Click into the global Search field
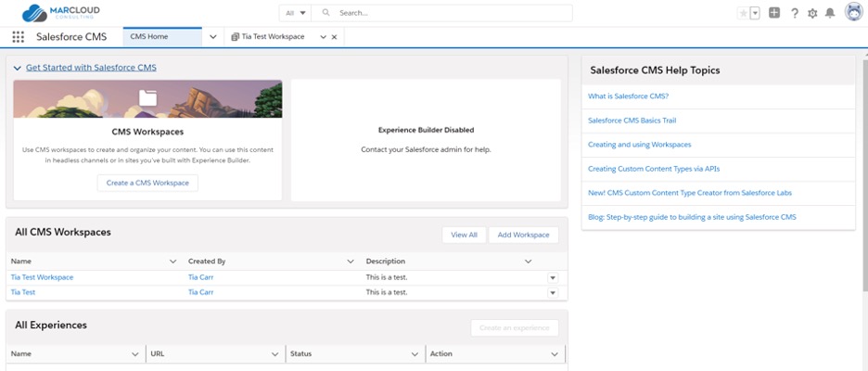 point(441,13)
